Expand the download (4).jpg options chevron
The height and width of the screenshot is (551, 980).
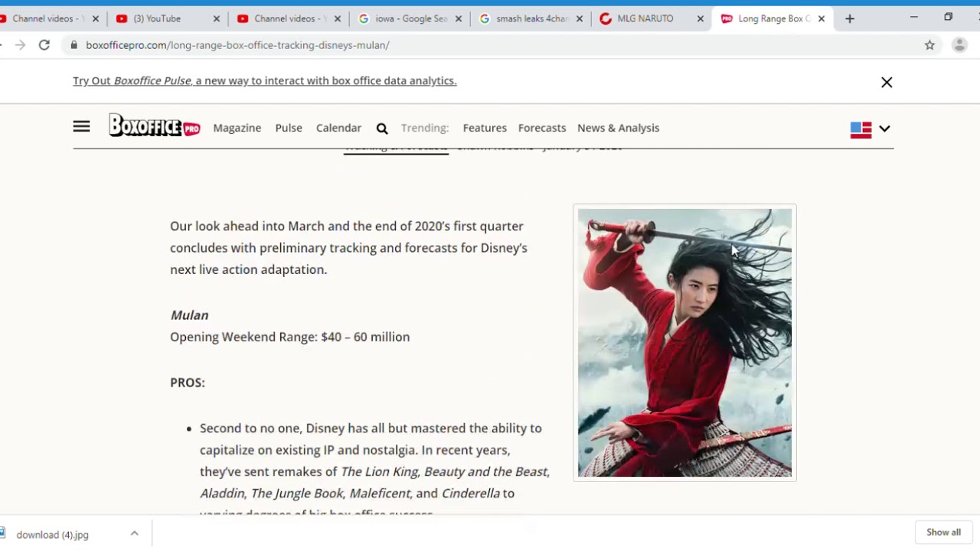coord(134,533)
